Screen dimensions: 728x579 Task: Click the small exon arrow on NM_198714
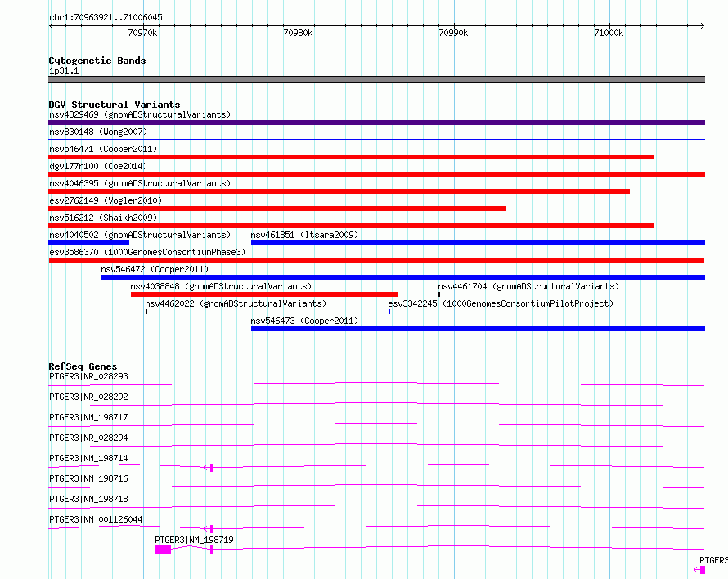coord(209,468)
